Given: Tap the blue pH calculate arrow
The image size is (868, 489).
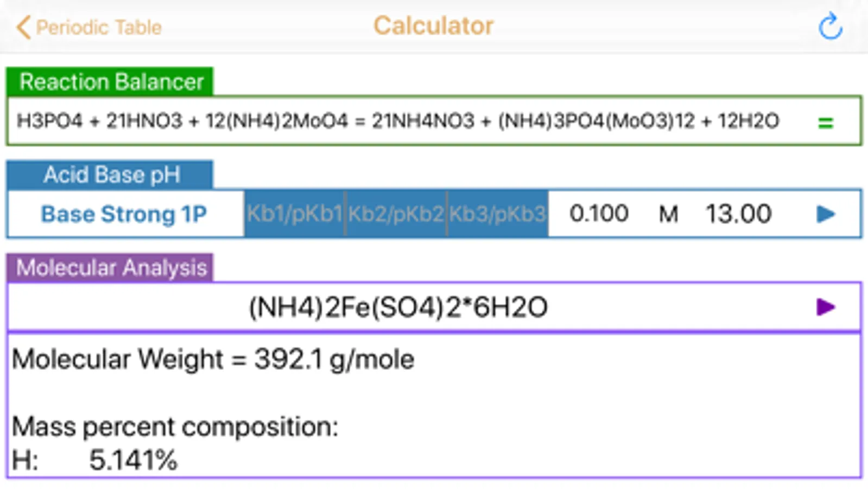Looking at the screenshot, I should [826, 214].
